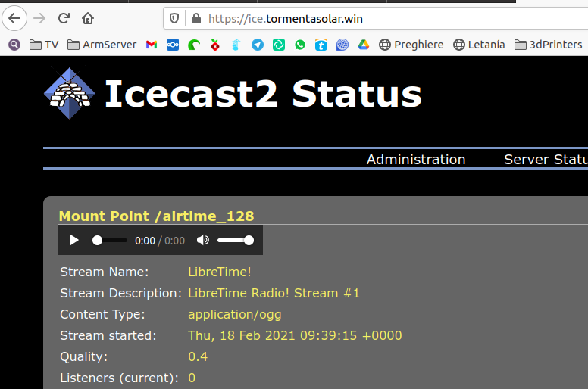588x389 pixels.
Task: Play the airtime_128 stream
Action: [x=73, y=240]
